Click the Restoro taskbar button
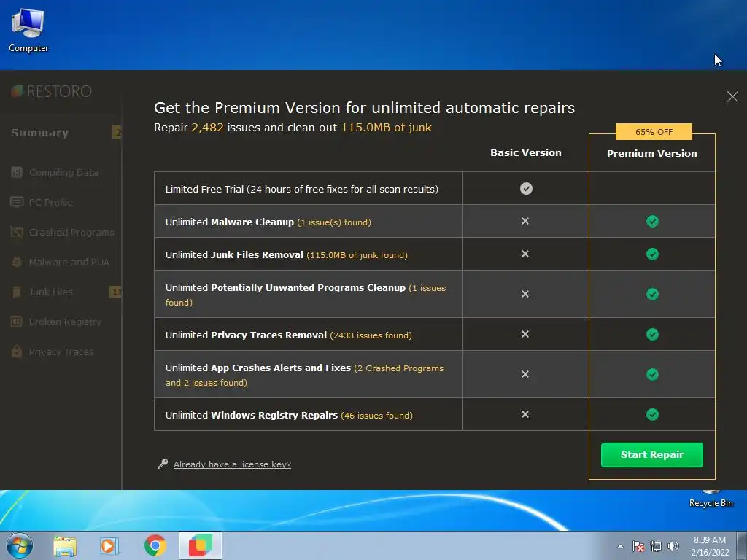This screenshot has width=747, height=560. 200,545
